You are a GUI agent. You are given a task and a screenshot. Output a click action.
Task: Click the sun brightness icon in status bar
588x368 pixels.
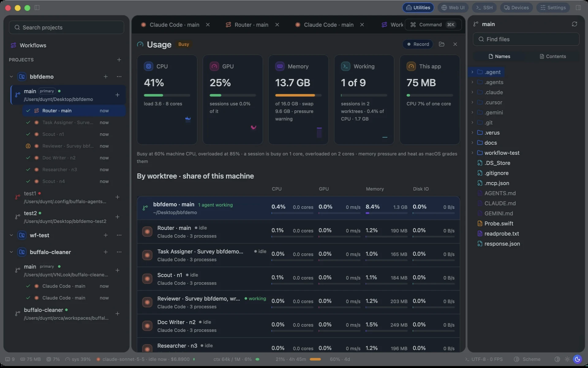[x=567, y=359]
